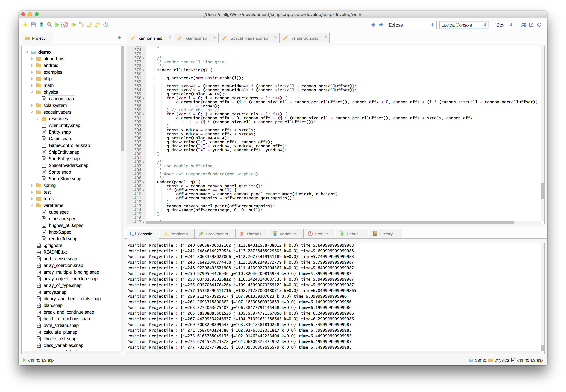Open the Eclipse theme dropdown
Screen dimensions: 566x392
click(x=411, y=25)
